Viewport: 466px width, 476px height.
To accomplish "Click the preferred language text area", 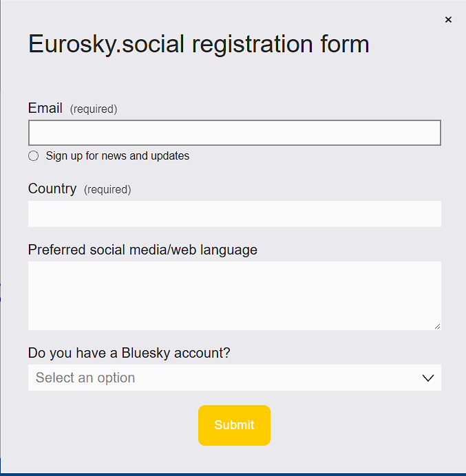I will click(234, 295).
